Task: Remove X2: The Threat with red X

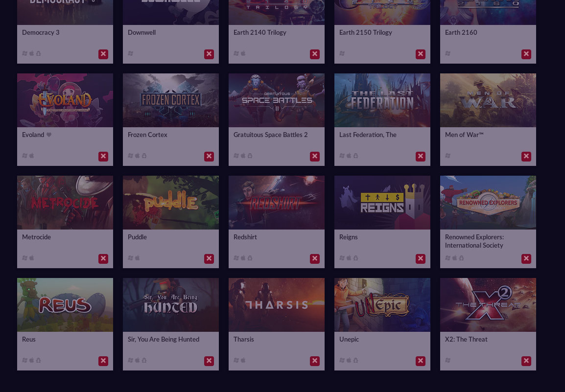Action: point(526,361)
